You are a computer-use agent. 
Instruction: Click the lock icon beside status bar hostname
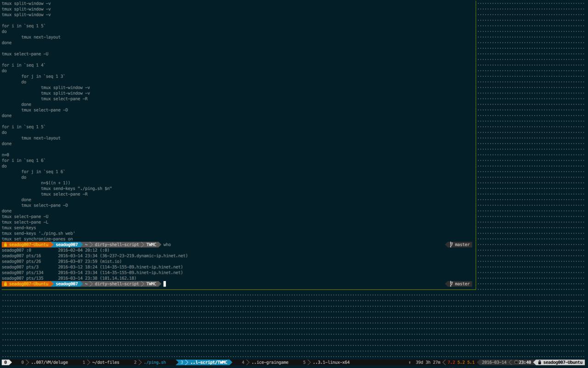pos(540,362)
